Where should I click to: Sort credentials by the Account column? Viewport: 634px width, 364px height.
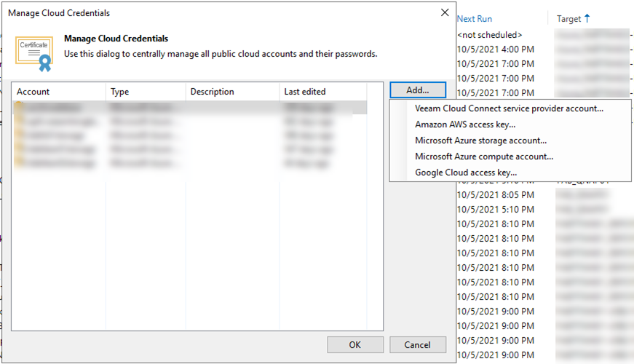pos(59,92)
